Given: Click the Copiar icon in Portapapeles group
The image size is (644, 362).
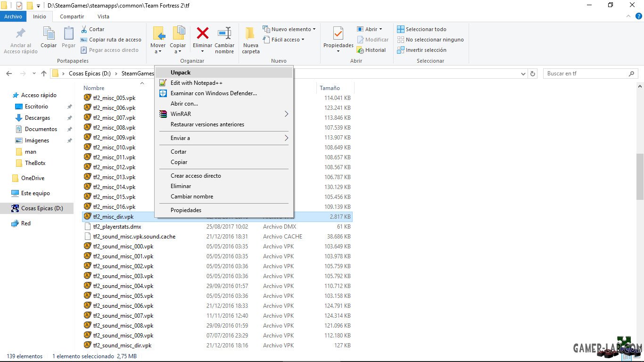Looking at the screenshot, I should click(49, 33).
